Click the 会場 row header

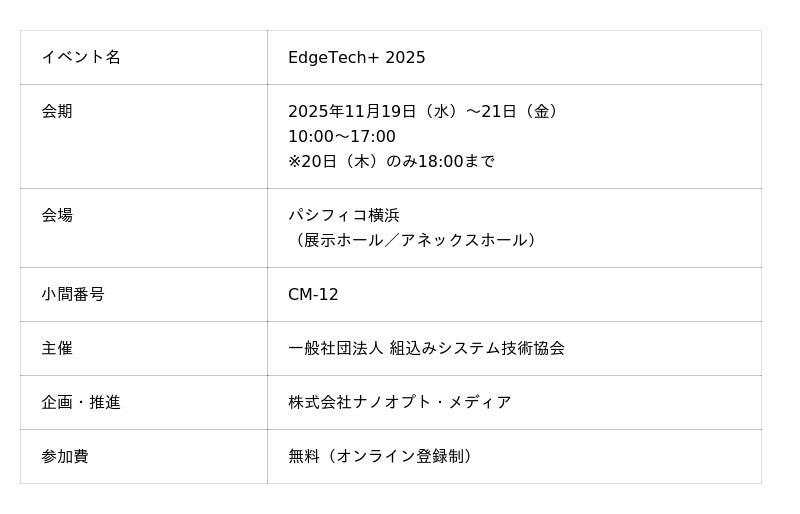tap(57, 215)
